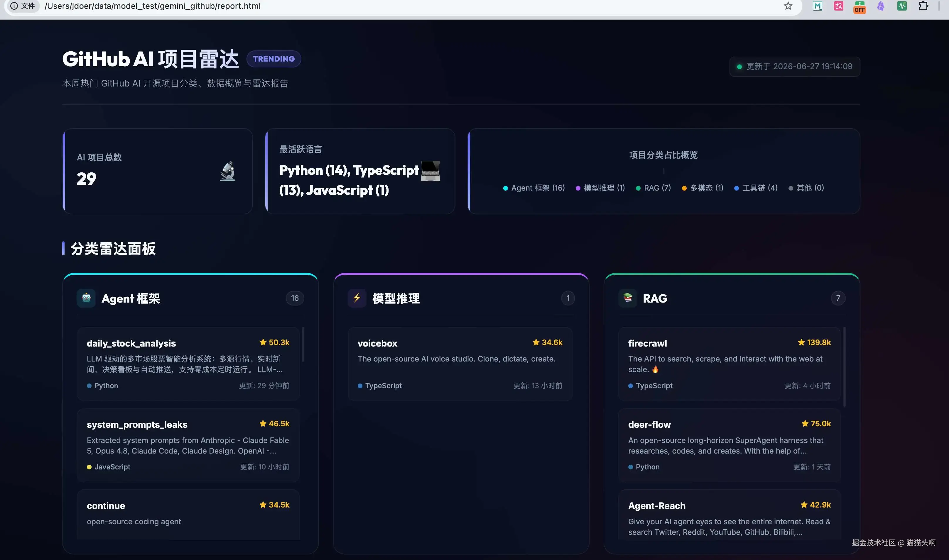Click the 分类雷达面板 section heading
The width and height of the screenshot is (949, 560).
[113, 249]
